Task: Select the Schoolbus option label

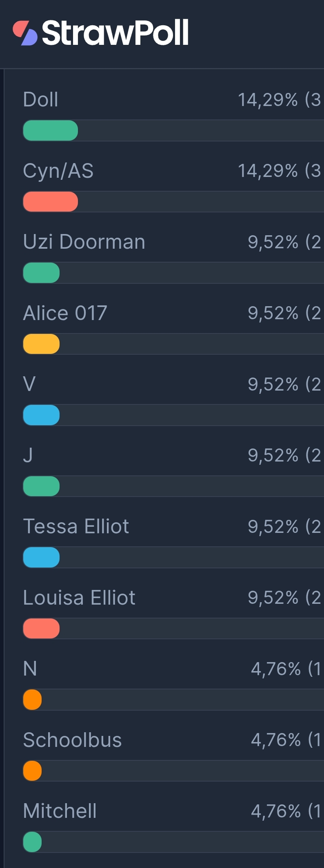Action: (x=72, y=740)
